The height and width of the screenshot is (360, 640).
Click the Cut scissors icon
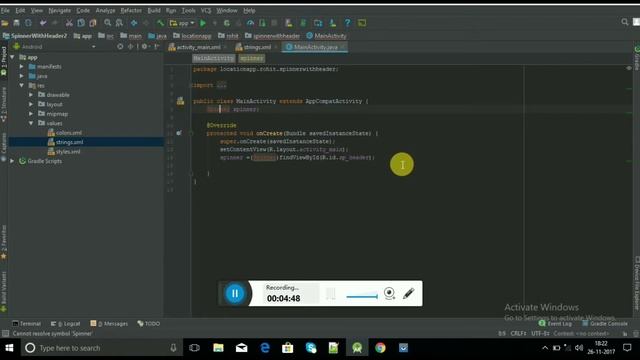pos(69,23)
